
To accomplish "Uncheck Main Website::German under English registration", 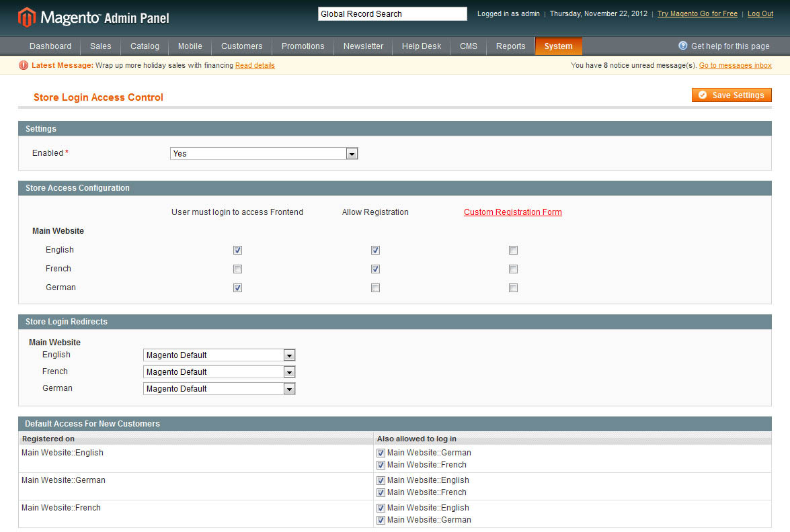I will pyautogui.click(x=381, y=453).
